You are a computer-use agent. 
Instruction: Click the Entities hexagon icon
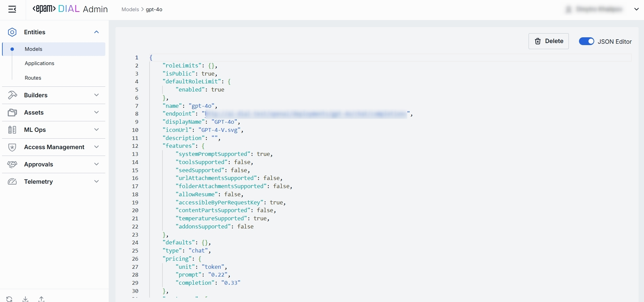coord(12,32)
